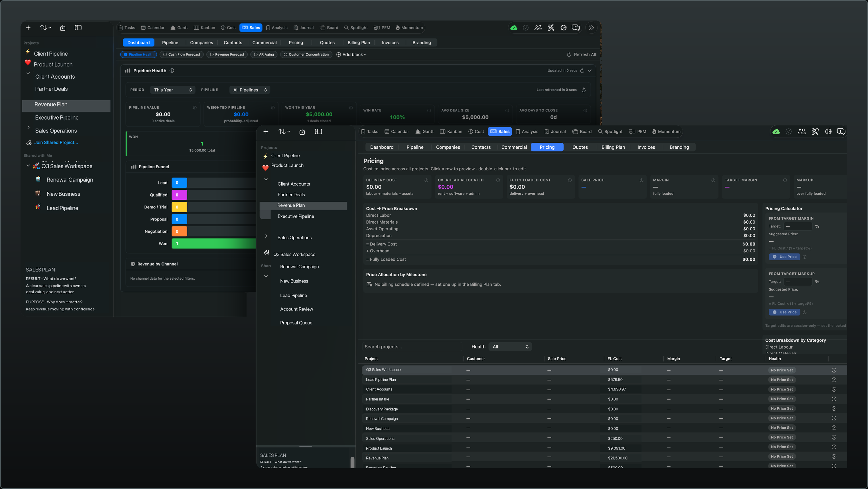Screen dimensions: 868x489
Task: Expand Sales Operations chevron in front window
Action: [266, 236]
